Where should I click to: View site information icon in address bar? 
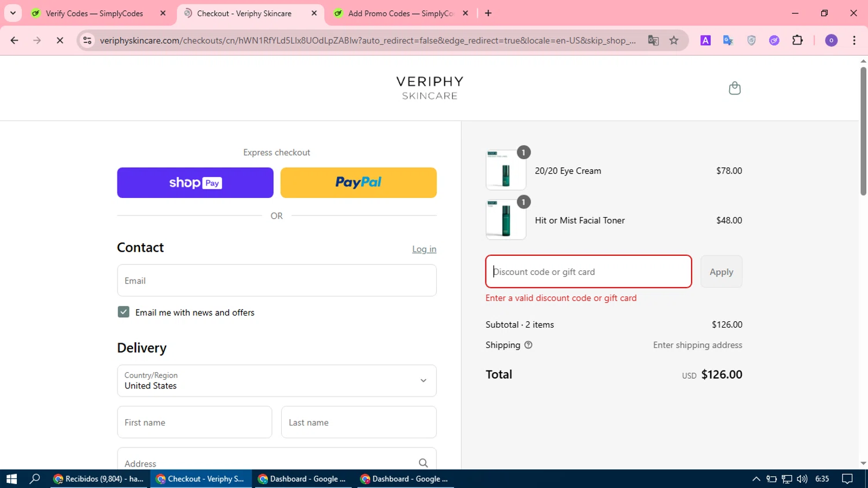(87, 41)
